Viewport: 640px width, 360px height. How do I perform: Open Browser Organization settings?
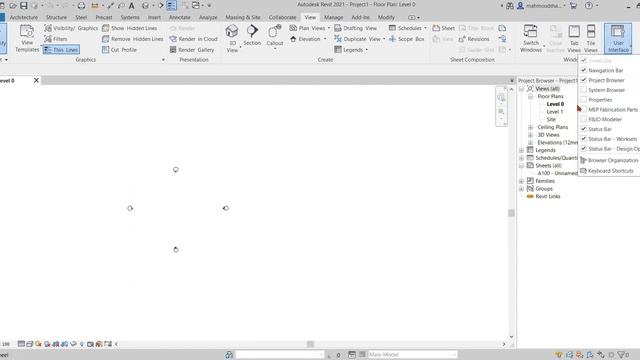click(609, 160)
